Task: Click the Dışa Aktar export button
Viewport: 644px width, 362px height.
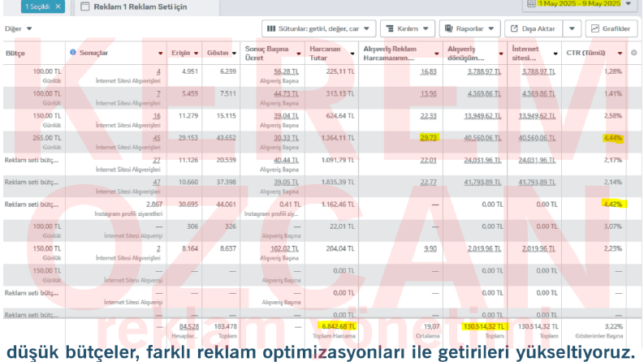Action: click(533, 28)
